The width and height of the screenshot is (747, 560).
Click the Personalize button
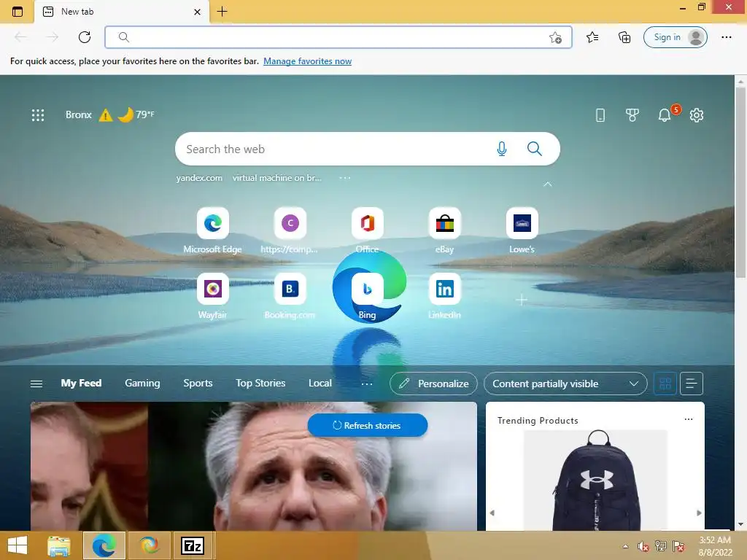pos(433,384)
